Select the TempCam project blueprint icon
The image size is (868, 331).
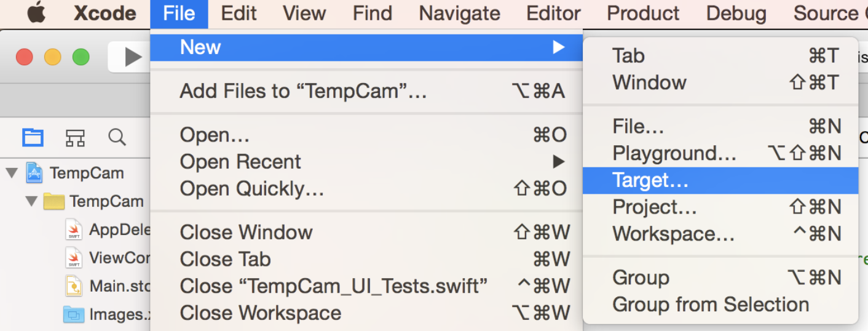[34, 173]
